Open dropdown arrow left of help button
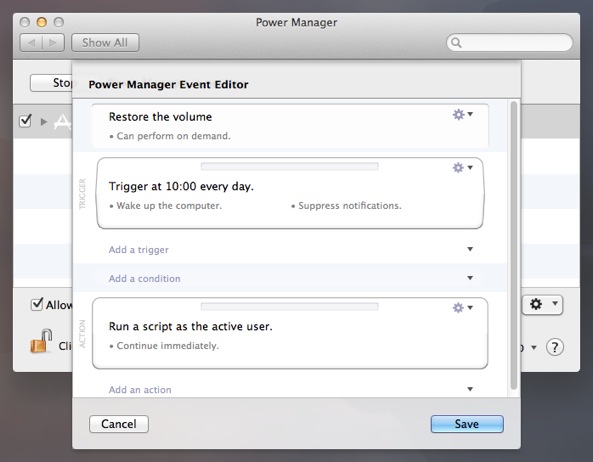Viewport: 593px width, 462px height. (534, 347)
